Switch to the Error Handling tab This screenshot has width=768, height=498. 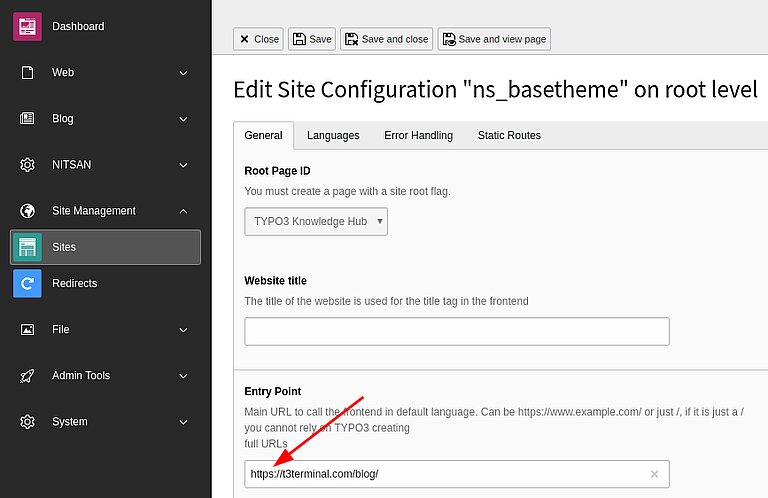418,136
